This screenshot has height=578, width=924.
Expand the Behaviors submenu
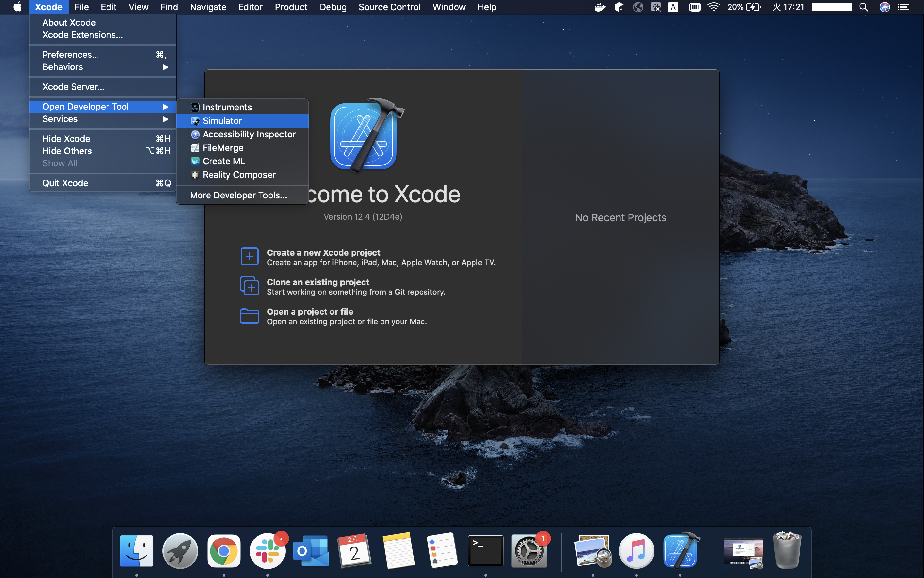click(102, 67)
